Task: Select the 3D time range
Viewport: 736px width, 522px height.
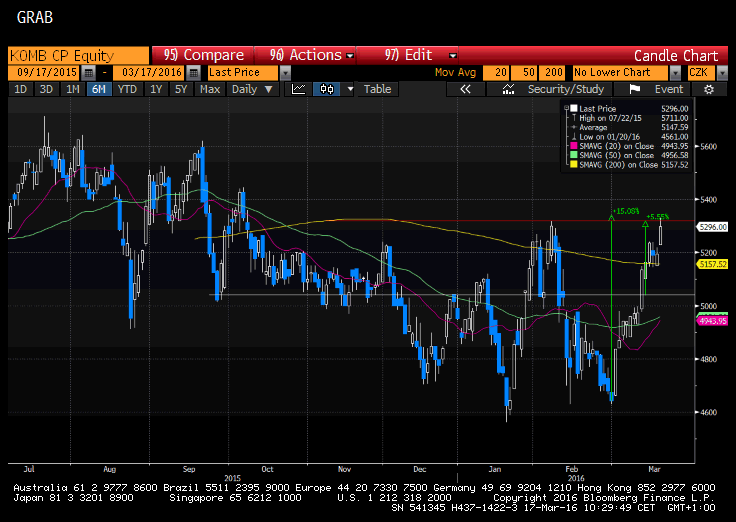Action: pyautogui.click(x=46, y=89)
